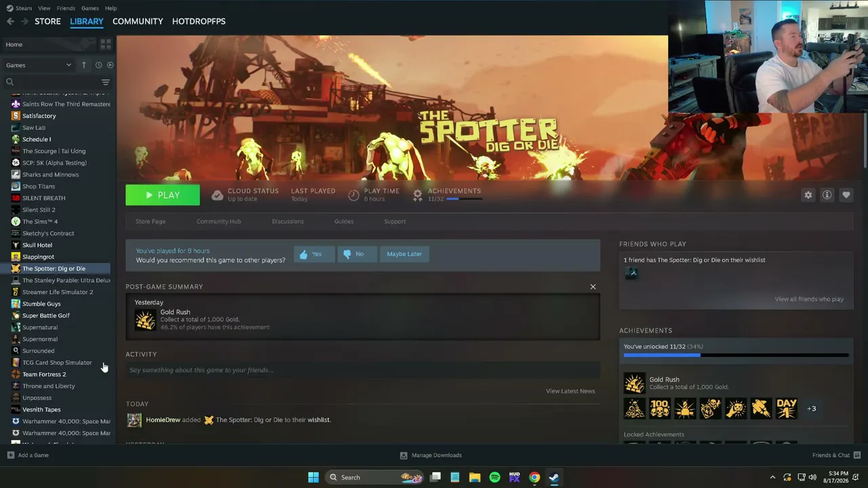
Task: Click the activity comment input field
Action: point(363,370)
